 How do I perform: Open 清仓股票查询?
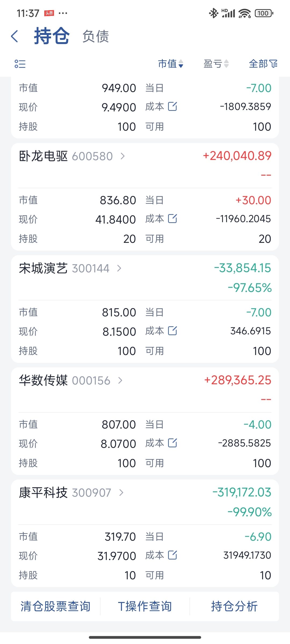pos(55,606)
